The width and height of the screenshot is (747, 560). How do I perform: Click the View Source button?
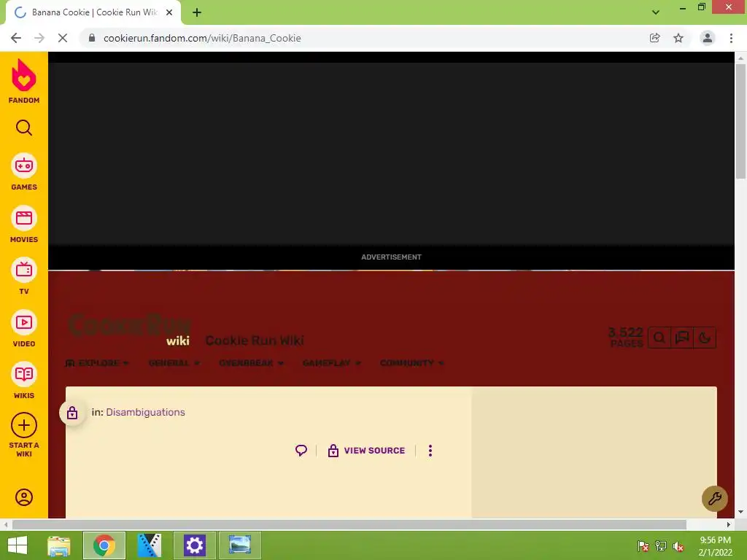click(366, 451)
